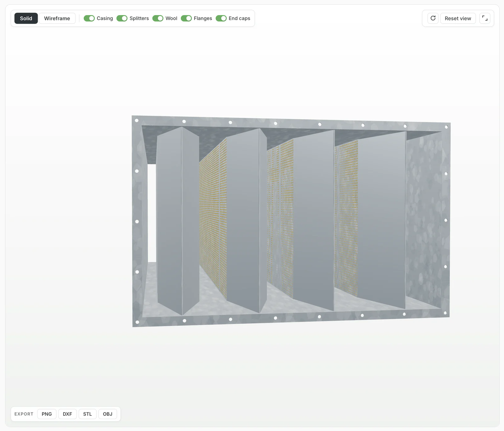Hide End caps with its toggle
Viewport: 504px width, 431px height.
point(221,18)
